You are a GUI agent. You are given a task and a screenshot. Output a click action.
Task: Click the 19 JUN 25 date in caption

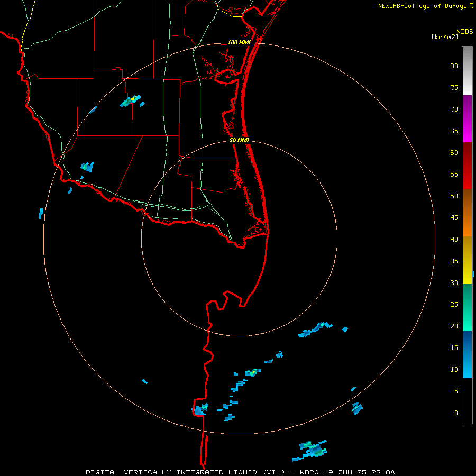(346, 472)
